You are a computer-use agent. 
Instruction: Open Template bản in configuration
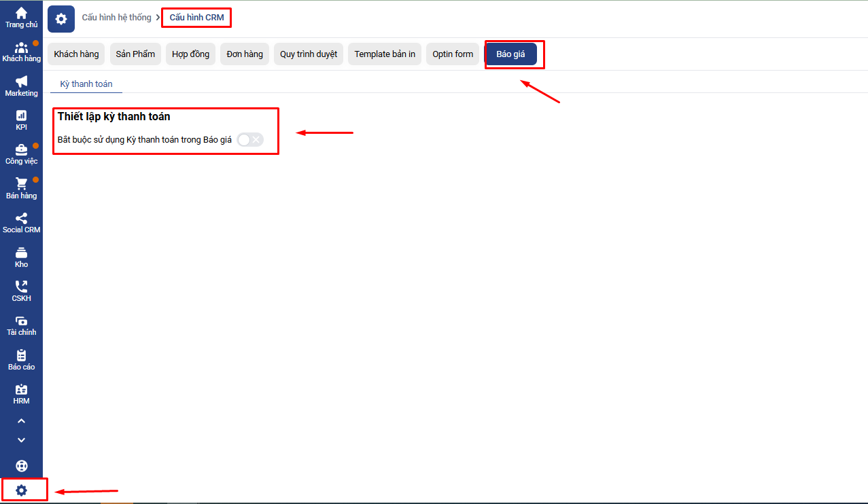click(x=384, y=54)
